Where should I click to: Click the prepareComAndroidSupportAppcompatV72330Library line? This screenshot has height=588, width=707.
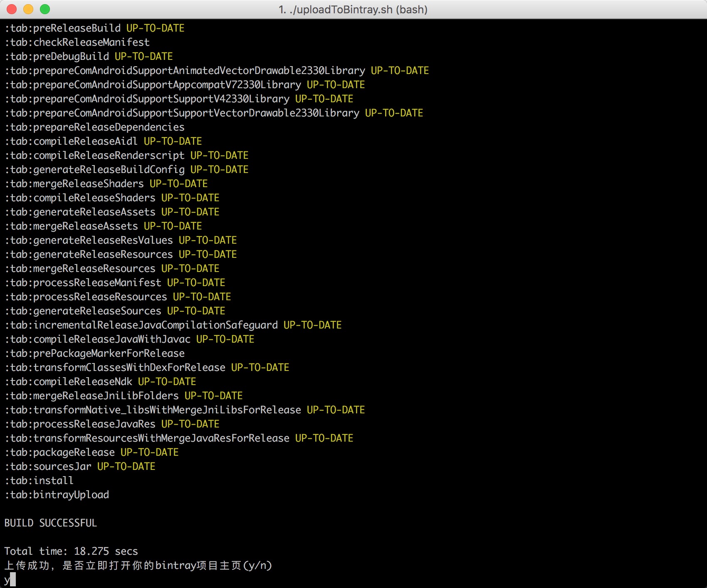[x=185, y=85]
